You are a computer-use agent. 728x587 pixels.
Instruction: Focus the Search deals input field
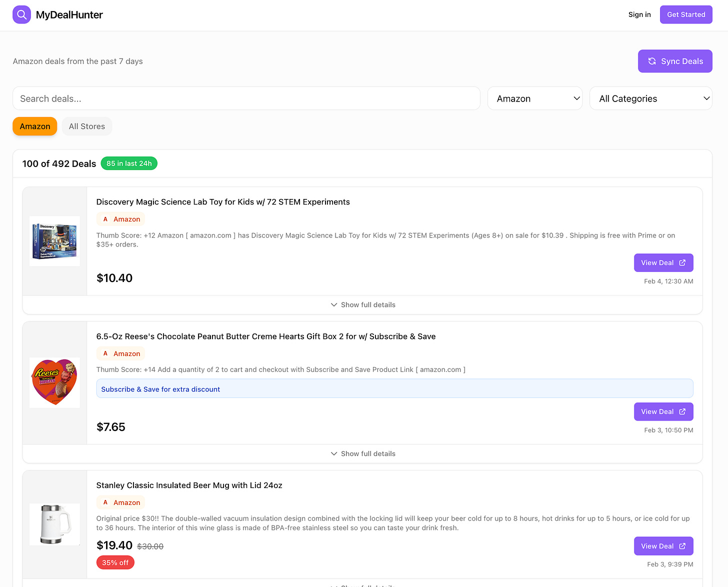[x=246, y=98]
